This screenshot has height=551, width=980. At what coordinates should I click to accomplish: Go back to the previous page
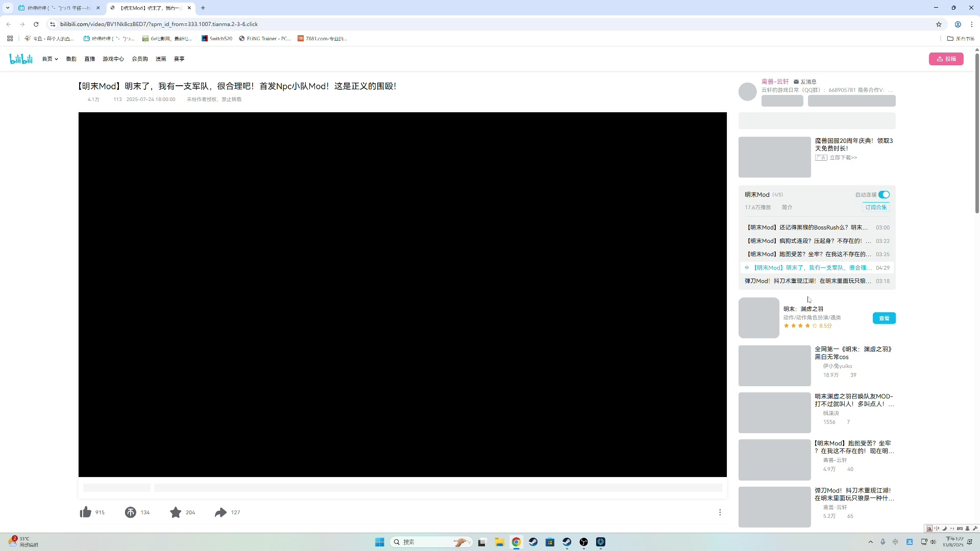click(x=8, y=24)
